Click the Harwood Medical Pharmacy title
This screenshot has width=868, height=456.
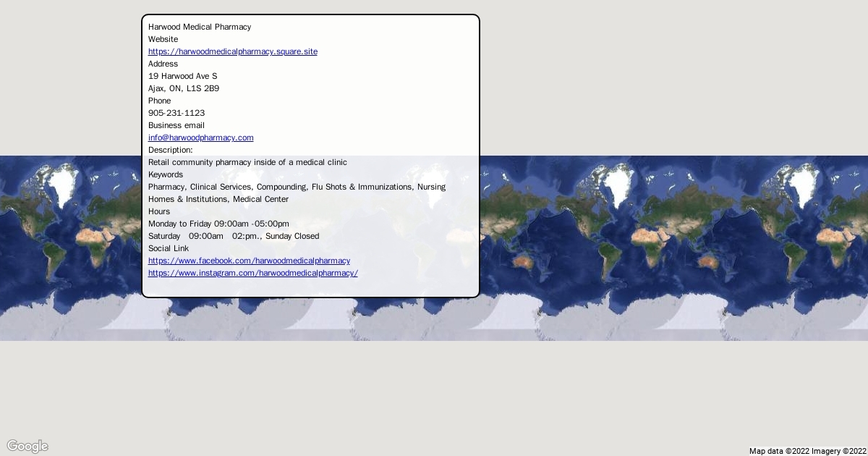coord(200,27)
